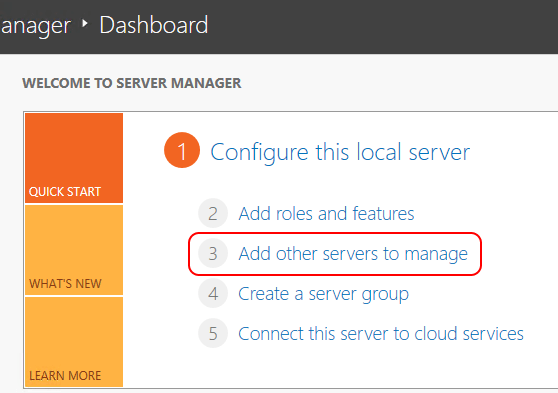The height and width of the screenshot is (393, 558).
Task: Click the breadcrumb arrow before Dashboard
Action: click(85, 23)
